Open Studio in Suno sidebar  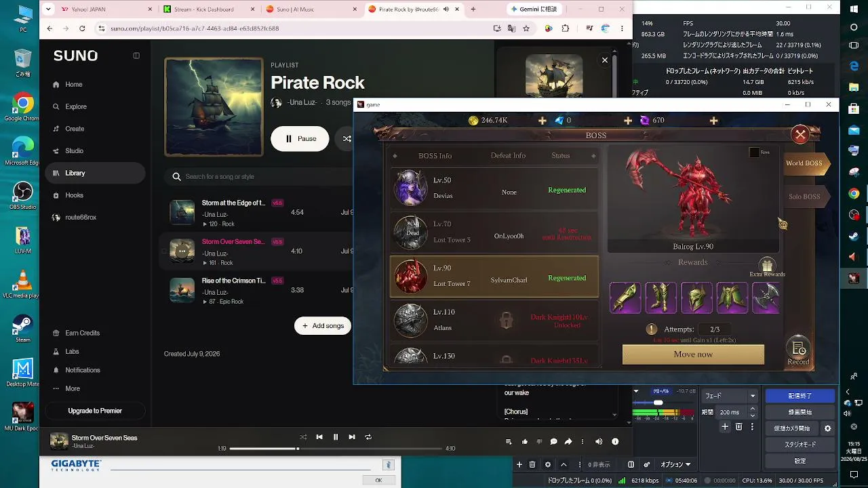(95, 151)
